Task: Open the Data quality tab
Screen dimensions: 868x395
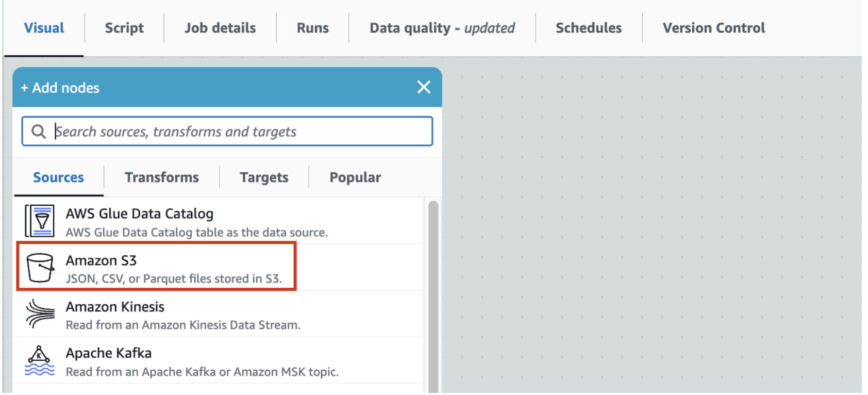Action: [442, 28]
